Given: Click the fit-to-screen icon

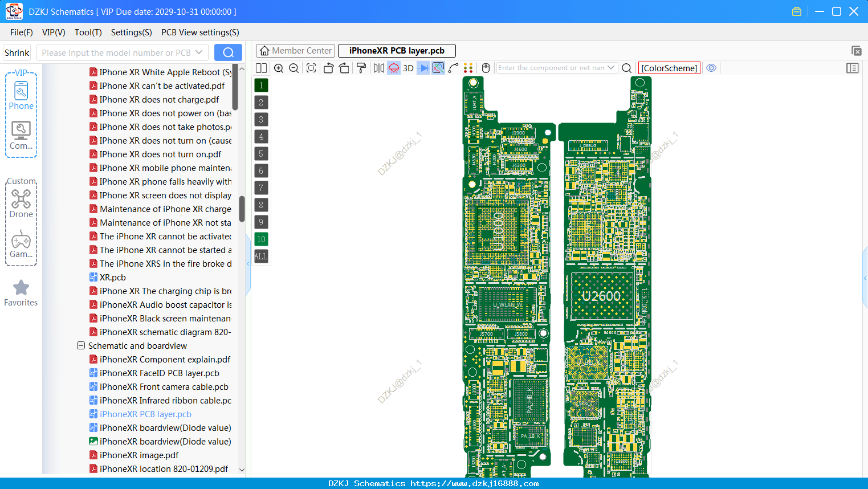Looking at the screenshot, I should click(x=311, y=68).
